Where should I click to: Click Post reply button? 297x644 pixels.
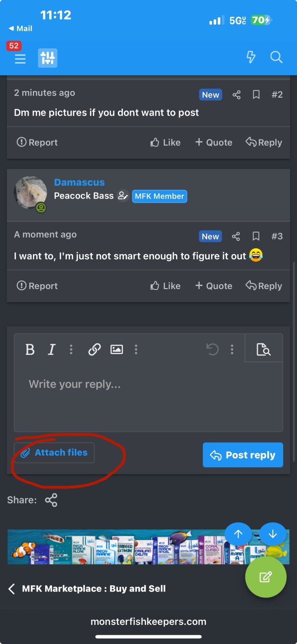pos(243,455)
